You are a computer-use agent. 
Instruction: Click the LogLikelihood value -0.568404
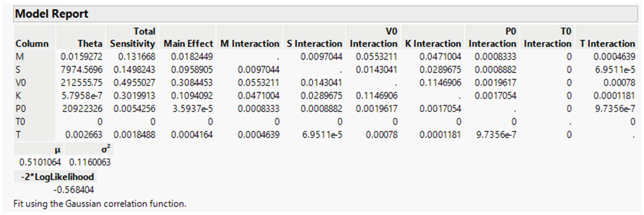(x=73, y=190)
